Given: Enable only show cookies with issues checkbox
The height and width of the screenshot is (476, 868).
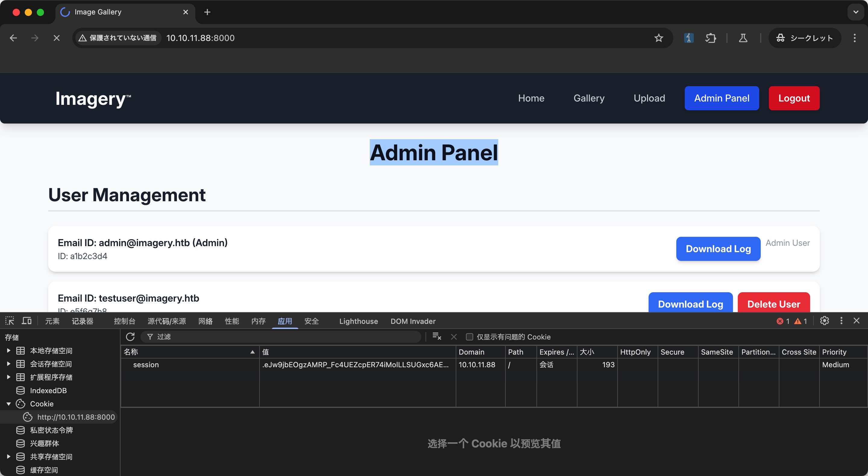Looking at the screenshot, I should 469,337.
